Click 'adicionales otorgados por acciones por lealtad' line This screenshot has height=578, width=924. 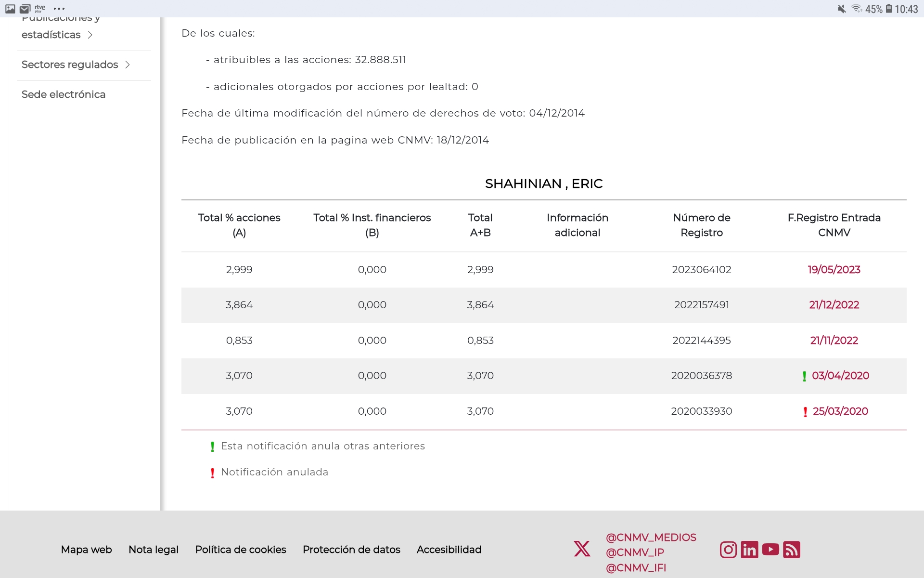coord(342,87)
